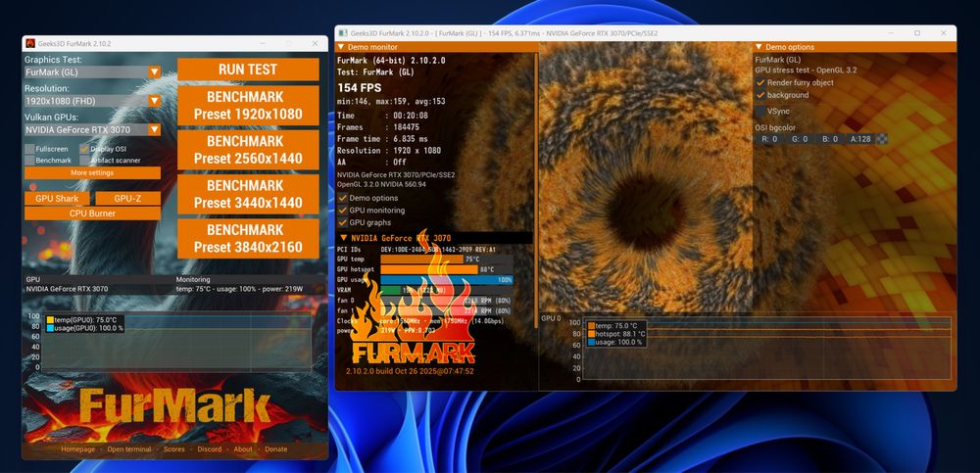Screen dimensions: 980x473
Task: Open the Resolution dropdown showing 1920x1080 (FHD)
Action: pos(92,101)
